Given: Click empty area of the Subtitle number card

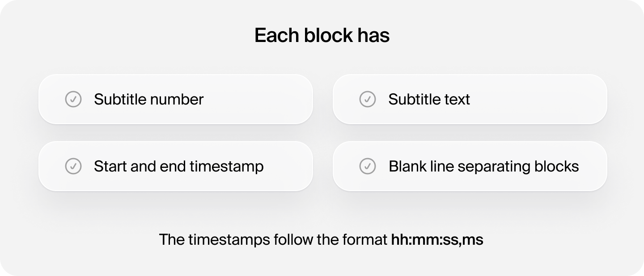Looking at the screenshot, I should 259,99.
